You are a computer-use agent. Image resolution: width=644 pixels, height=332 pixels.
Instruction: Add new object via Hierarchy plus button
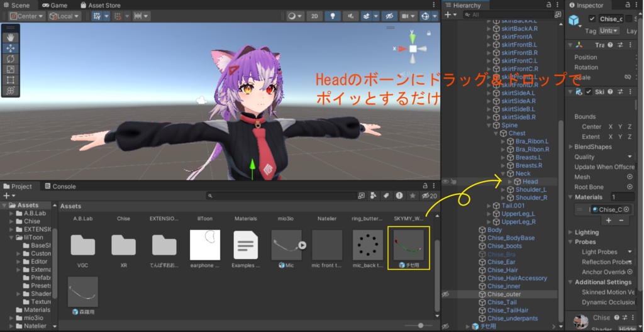pos(449,14)
